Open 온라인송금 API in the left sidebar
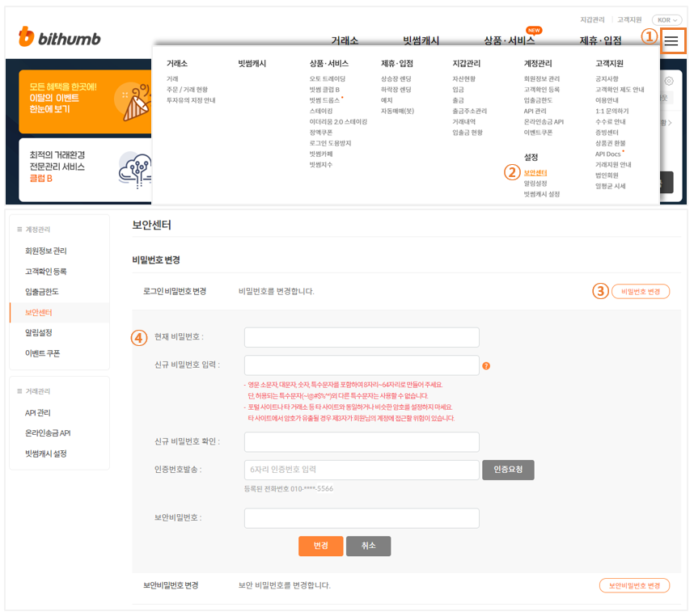 [48, 433]
